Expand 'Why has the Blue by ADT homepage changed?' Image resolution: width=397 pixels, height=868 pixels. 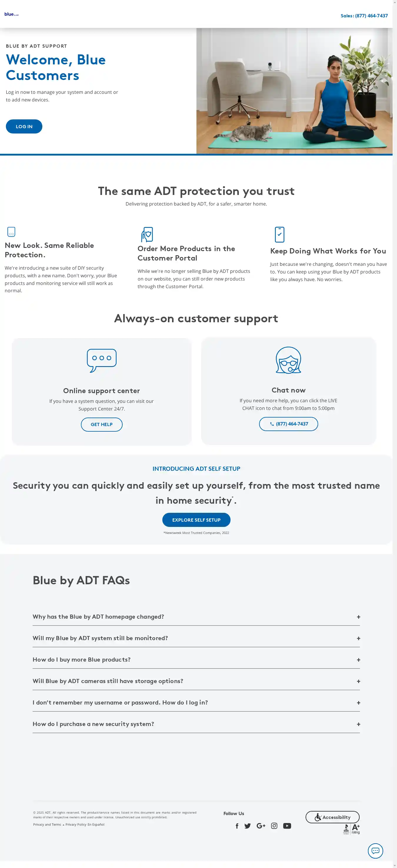coord(196,617)
